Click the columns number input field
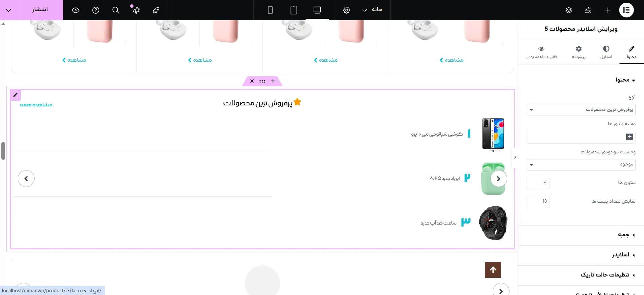 coord(538,183)
